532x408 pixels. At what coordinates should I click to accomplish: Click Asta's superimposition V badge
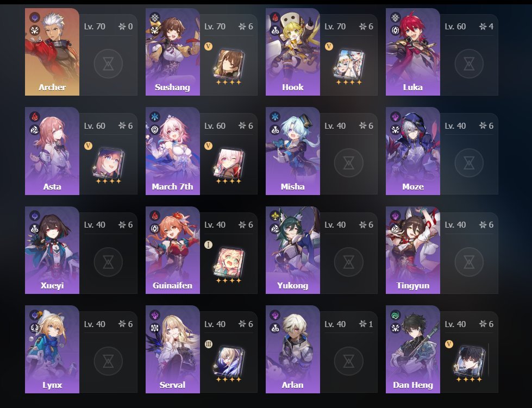[x=88, y=146]
